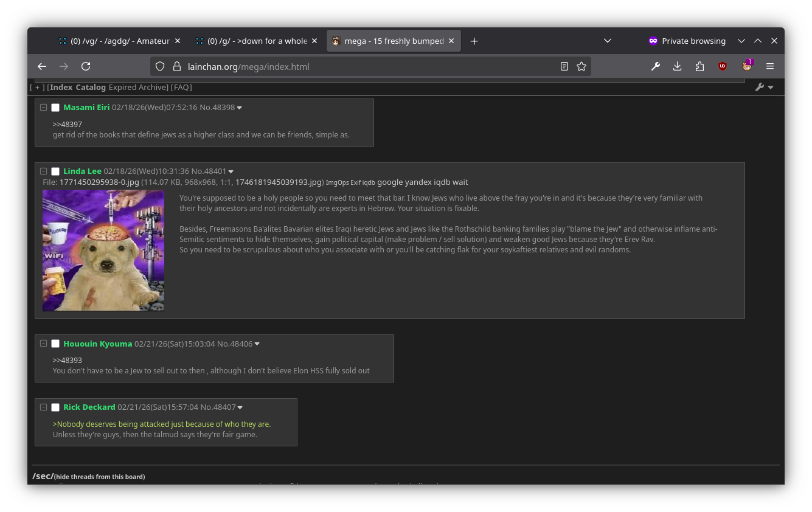Expand the boards list with the [ + ] link
The image size is (812, 512).
pos(37,88)
